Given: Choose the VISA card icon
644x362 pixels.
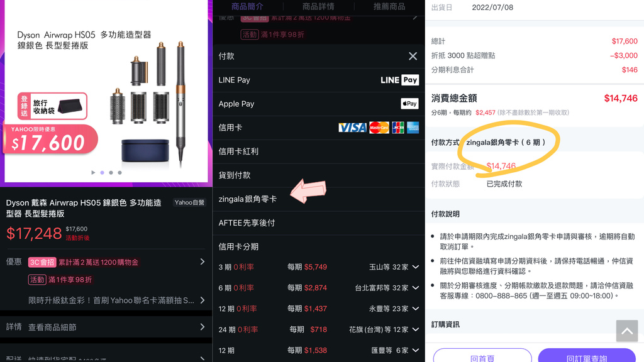Looking at the screenshot, I should 352,128.
